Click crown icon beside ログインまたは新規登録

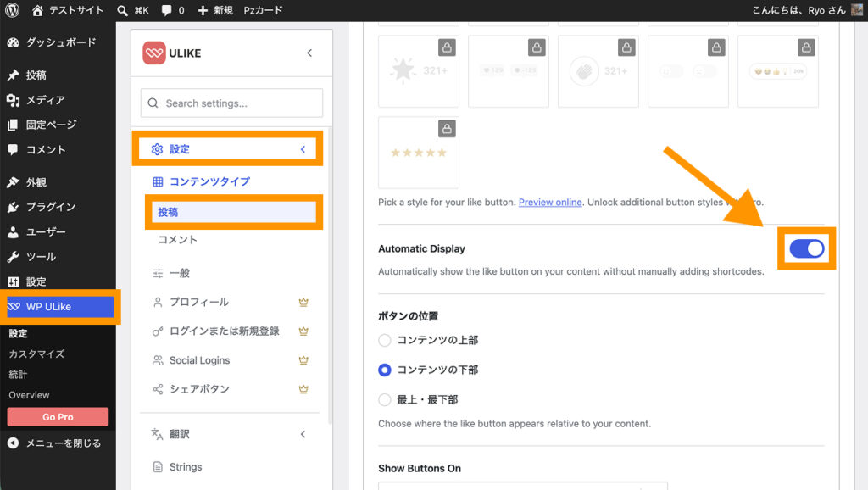tap(303, 331)
